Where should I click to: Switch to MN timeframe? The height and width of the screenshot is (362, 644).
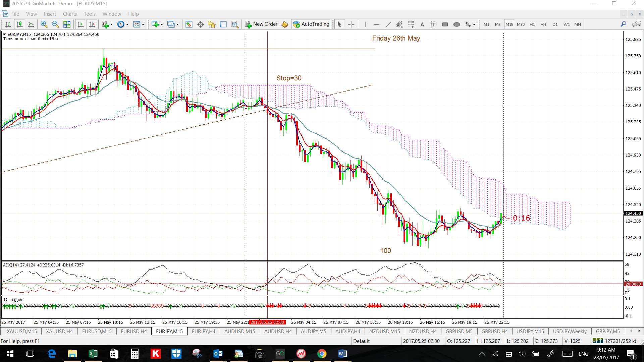[x=578, y=24]
